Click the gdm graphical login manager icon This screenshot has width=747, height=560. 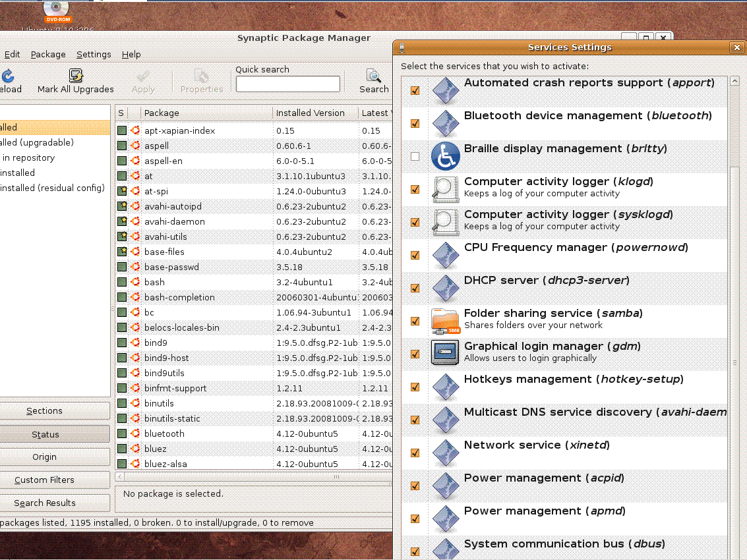point(446,354)
